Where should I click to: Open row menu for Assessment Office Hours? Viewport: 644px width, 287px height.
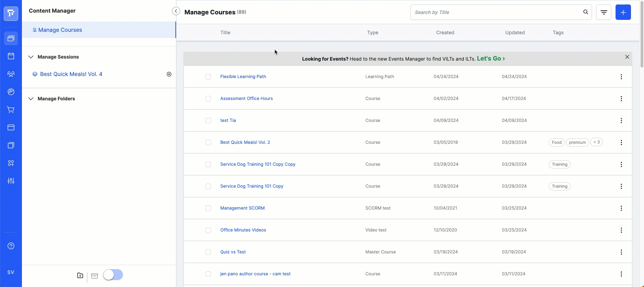point(621,99)
